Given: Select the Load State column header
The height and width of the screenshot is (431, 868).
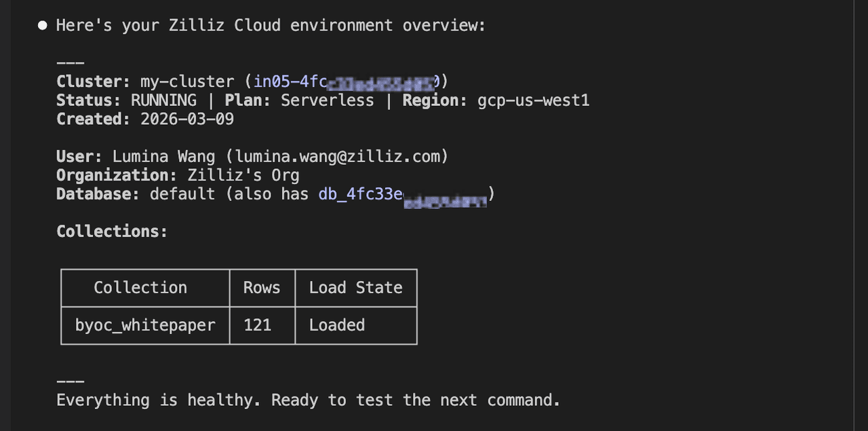Looking at the screenshot, I should [x=355, y=288].
